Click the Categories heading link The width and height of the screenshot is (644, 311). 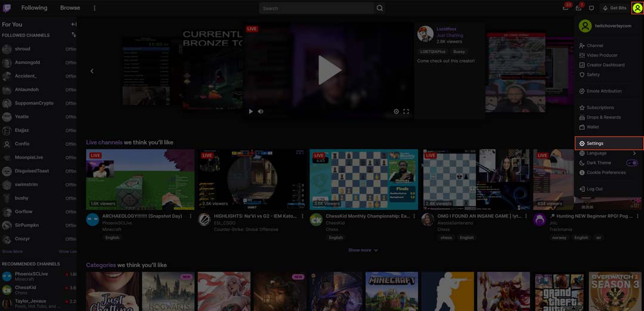coord(101,265)
